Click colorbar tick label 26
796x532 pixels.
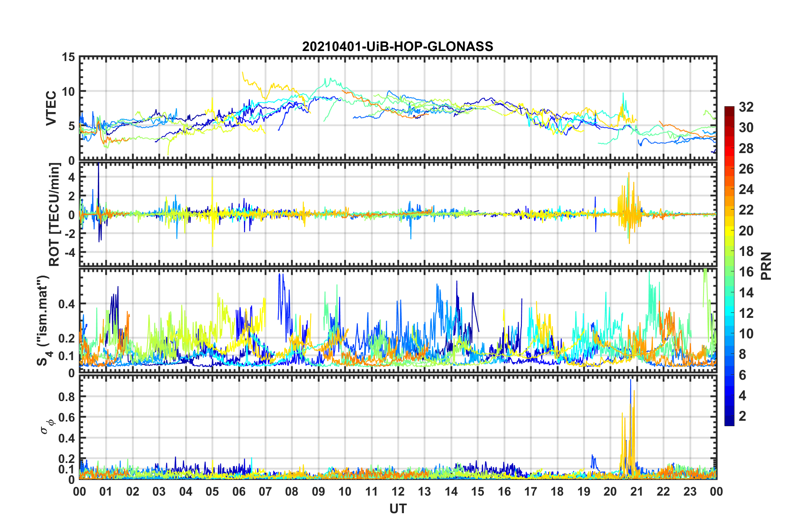746,169
